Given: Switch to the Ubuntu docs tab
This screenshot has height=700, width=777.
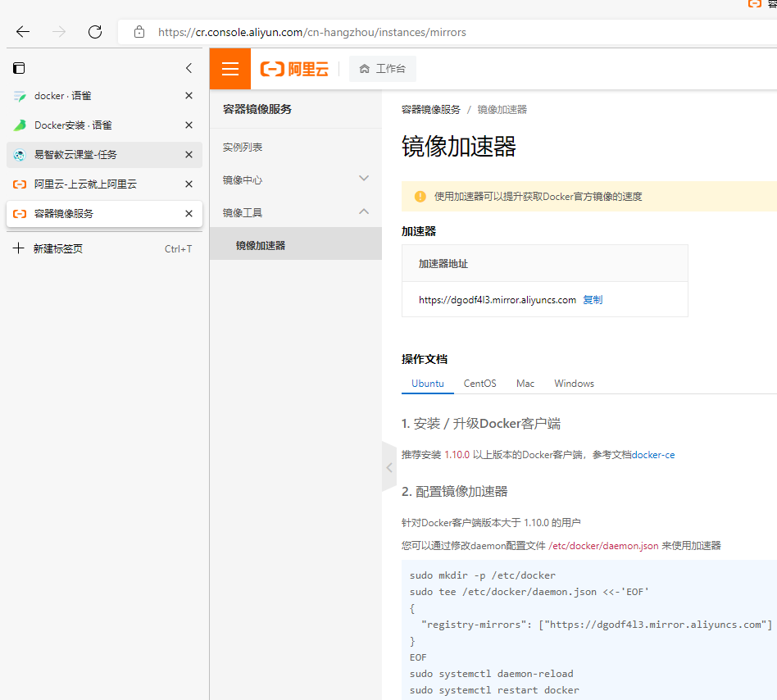Looking at the screenshot, I should 428,384.
